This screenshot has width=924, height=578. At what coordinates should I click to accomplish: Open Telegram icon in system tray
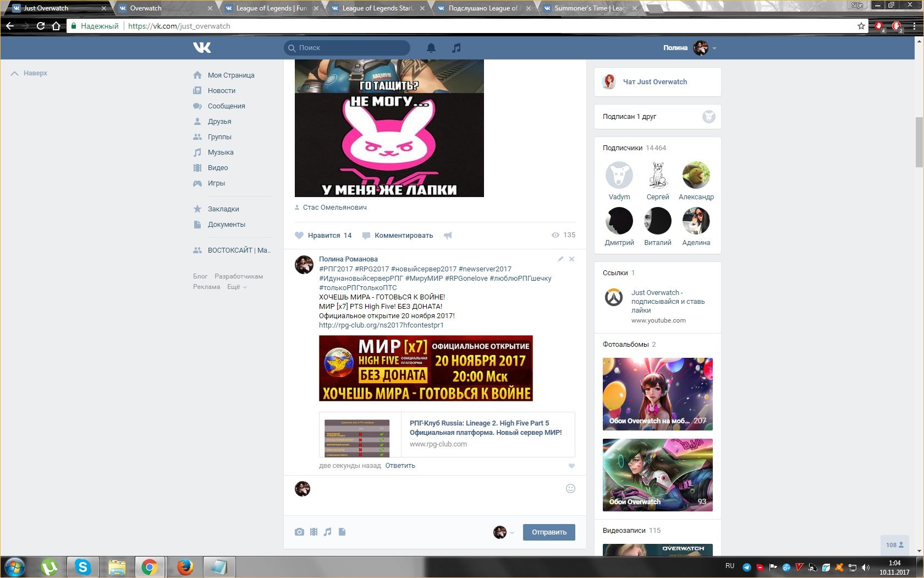(x=746, y=567)
